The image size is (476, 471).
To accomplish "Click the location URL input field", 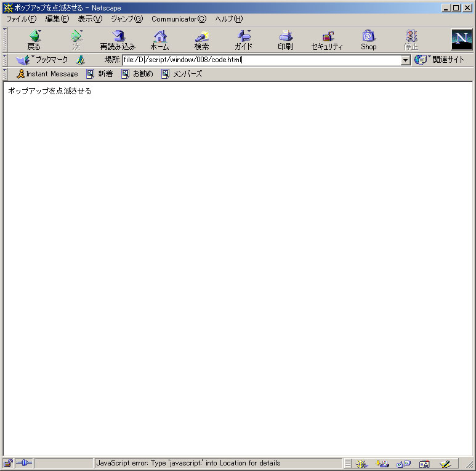I will click(262, 60).
